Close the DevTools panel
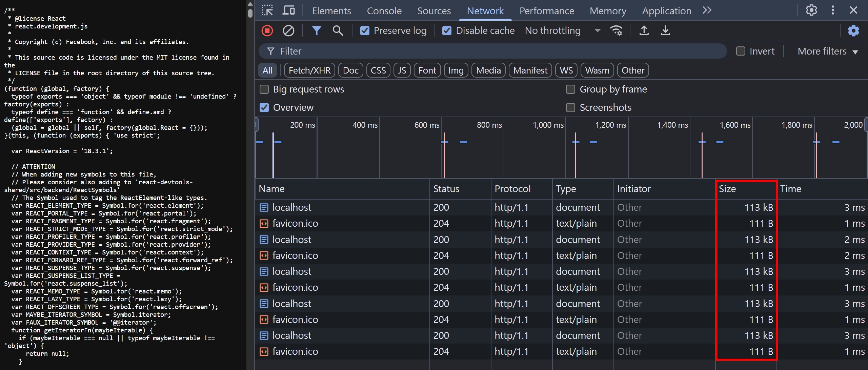This screenshot has height=370, width=868. 854,11
